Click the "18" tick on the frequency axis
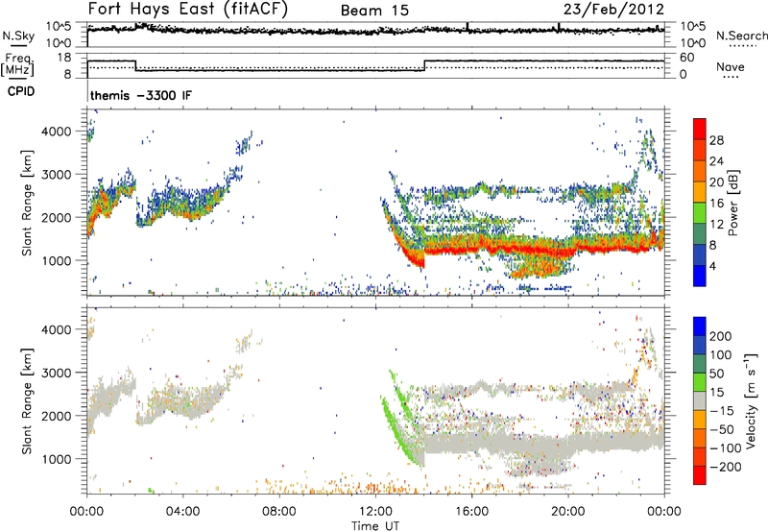 (64, 58)
